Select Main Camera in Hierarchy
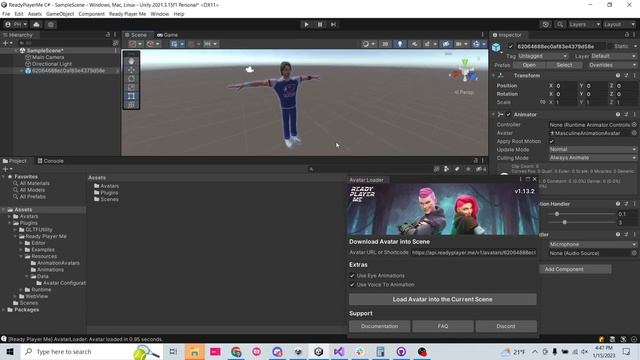 pyautogui.click(x=48, y=57)
